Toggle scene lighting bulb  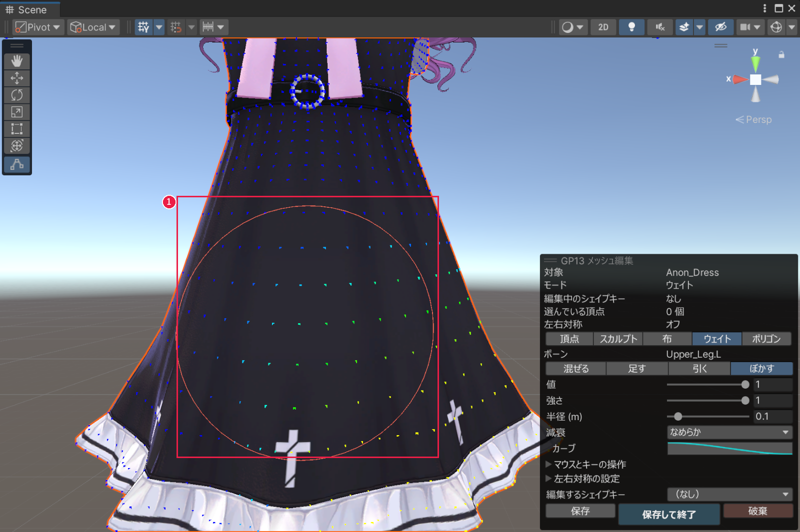click(631, 27)
